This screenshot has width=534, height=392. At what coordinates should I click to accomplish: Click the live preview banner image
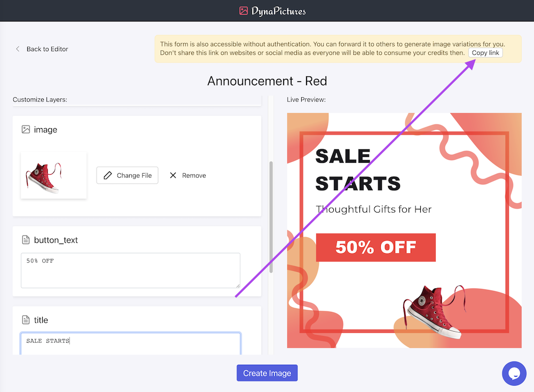404,230
